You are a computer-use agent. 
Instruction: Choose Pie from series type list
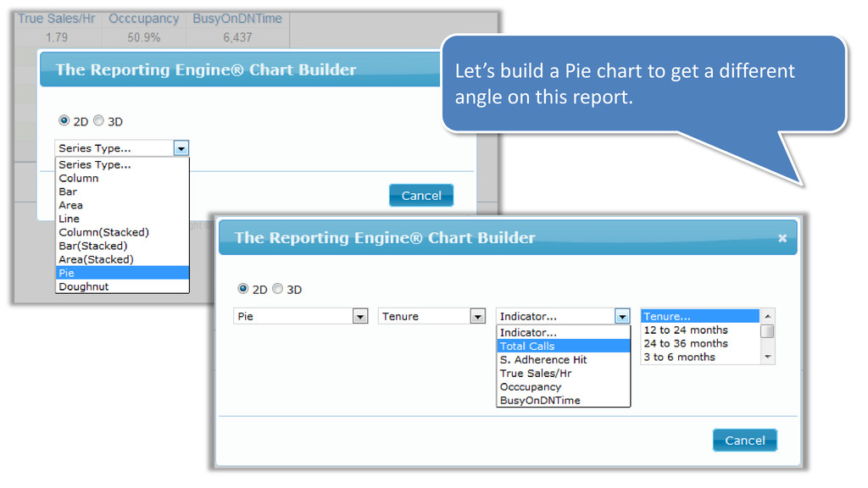pyautogui.click(x=122, y=273)
